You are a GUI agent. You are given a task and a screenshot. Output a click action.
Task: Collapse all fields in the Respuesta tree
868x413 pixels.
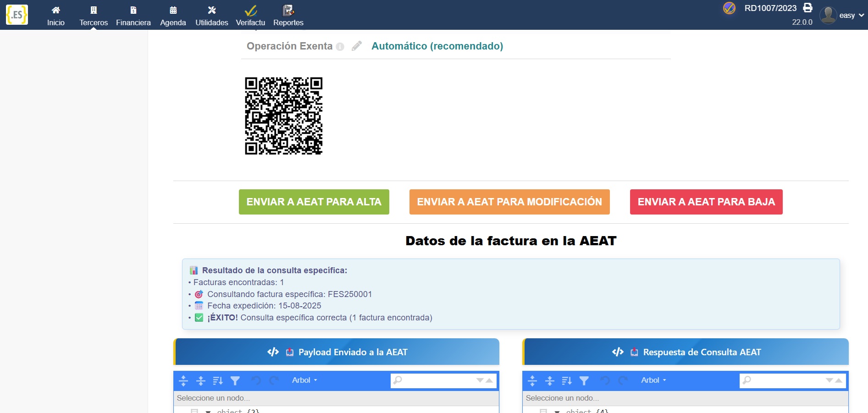550,380
